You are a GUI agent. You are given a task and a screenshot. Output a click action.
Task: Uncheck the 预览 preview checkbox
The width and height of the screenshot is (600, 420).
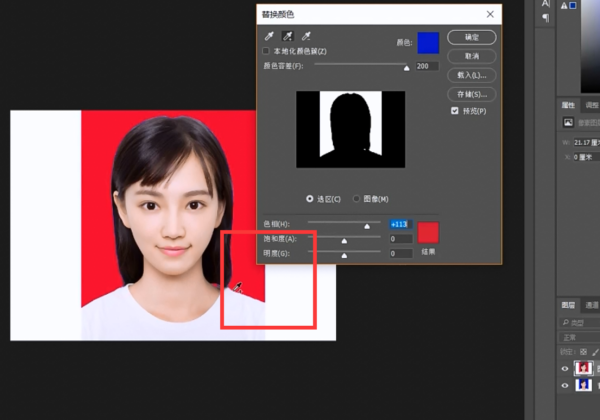455,110
